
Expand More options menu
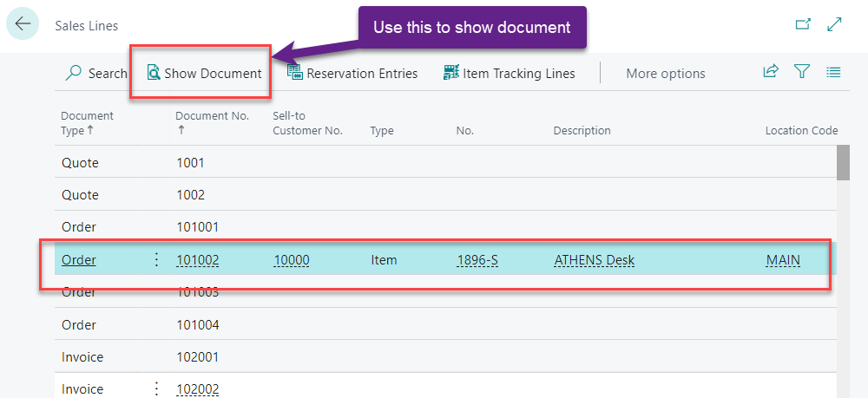tap(666, 74)
